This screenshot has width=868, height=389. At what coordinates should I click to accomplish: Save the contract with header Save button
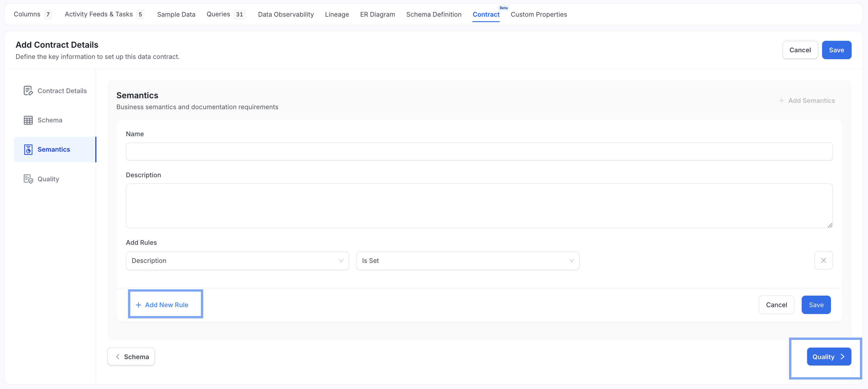point(836,50)
